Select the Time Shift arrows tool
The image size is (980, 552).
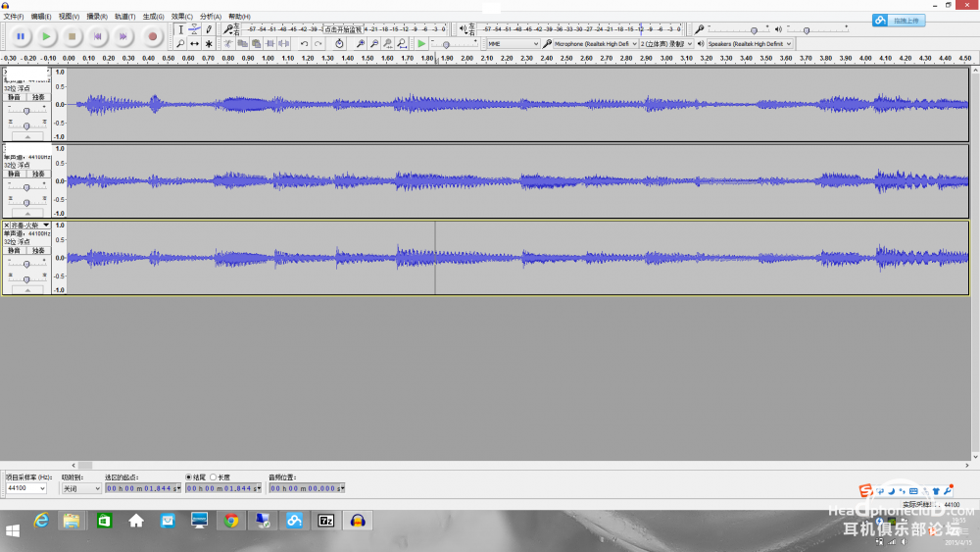[195, 44]
